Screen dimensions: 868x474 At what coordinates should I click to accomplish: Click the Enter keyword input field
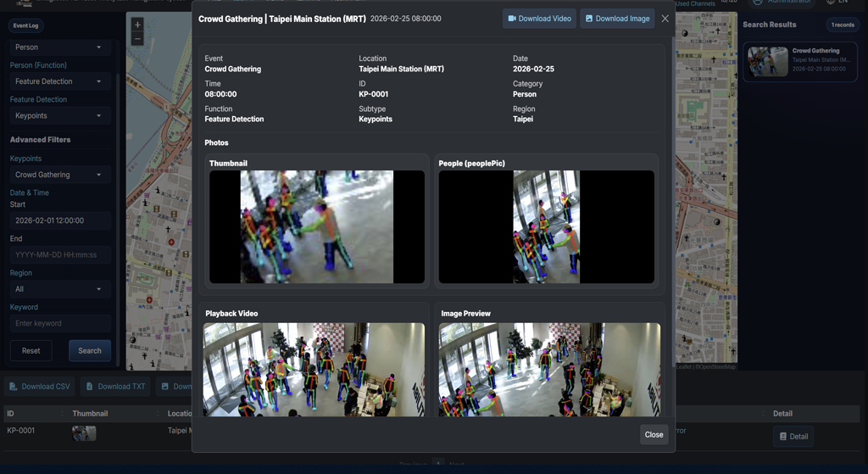click(60, 323)
